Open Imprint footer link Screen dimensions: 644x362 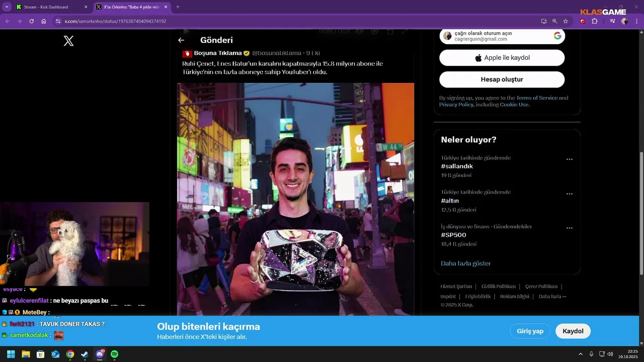[448, 297]
